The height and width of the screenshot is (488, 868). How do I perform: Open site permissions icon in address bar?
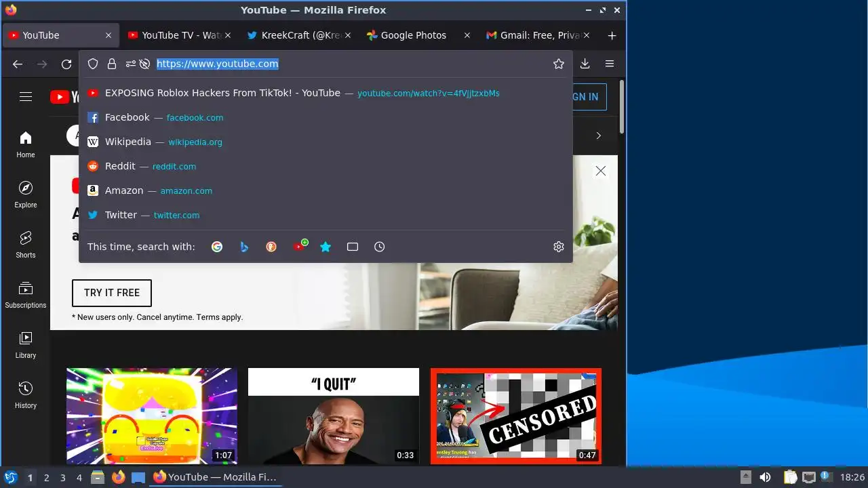click(x=130, y=64)
